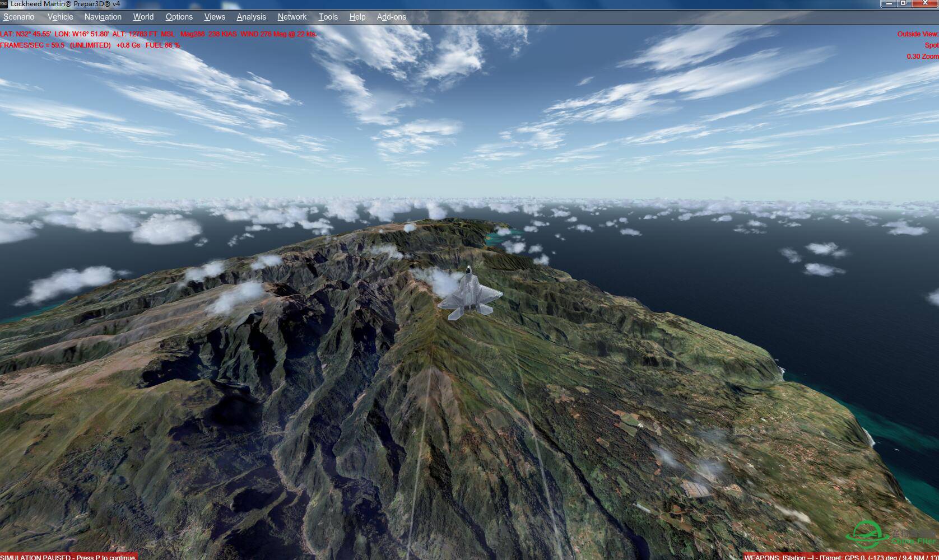Open the Network menu
This screenshot has height=560, width=939.
tap(292, 17)
